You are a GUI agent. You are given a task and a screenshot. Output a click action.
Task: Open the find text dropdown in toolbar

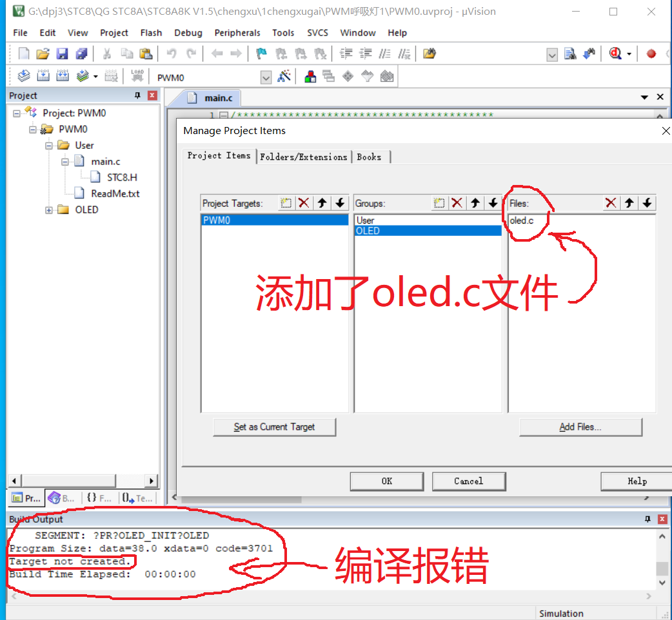coord(552,54)
